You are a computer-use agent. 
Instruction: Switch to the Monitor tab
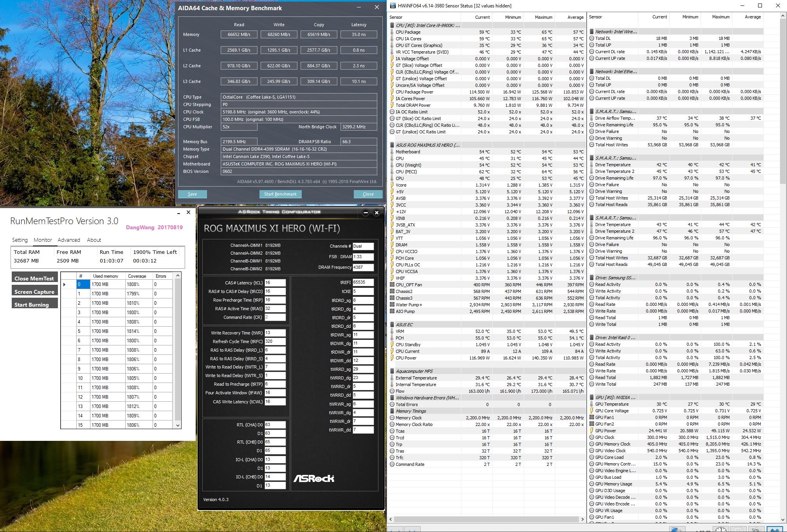(x=43, y=240)
